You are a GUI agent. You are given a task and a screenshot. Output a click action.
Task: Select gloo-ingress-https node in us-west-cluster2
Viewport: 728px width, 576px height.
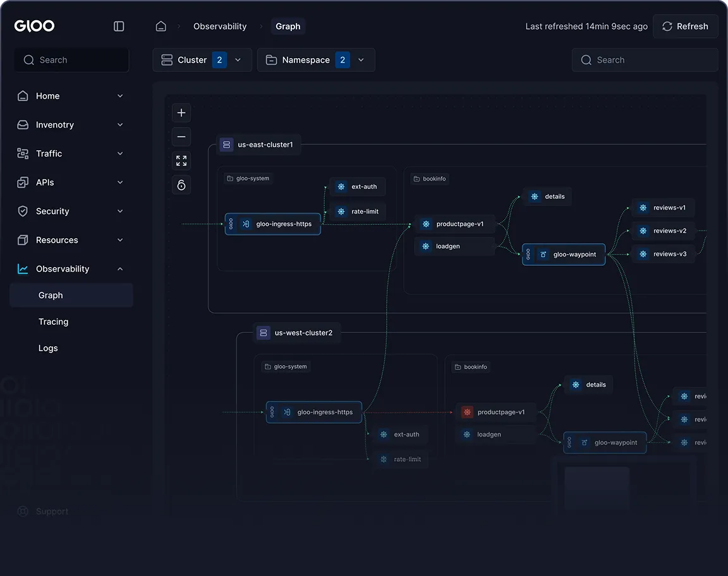coord(314,412)
